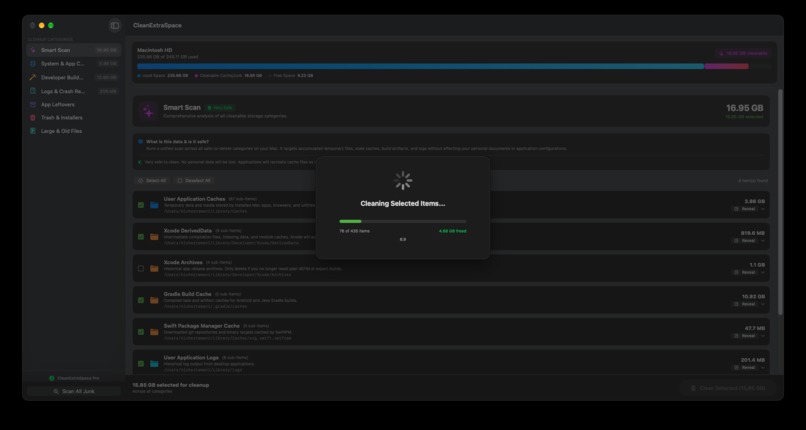The image size is (806, 430).
Task: Open Smart Scan in sidebar
Action: tap(74, 50)
